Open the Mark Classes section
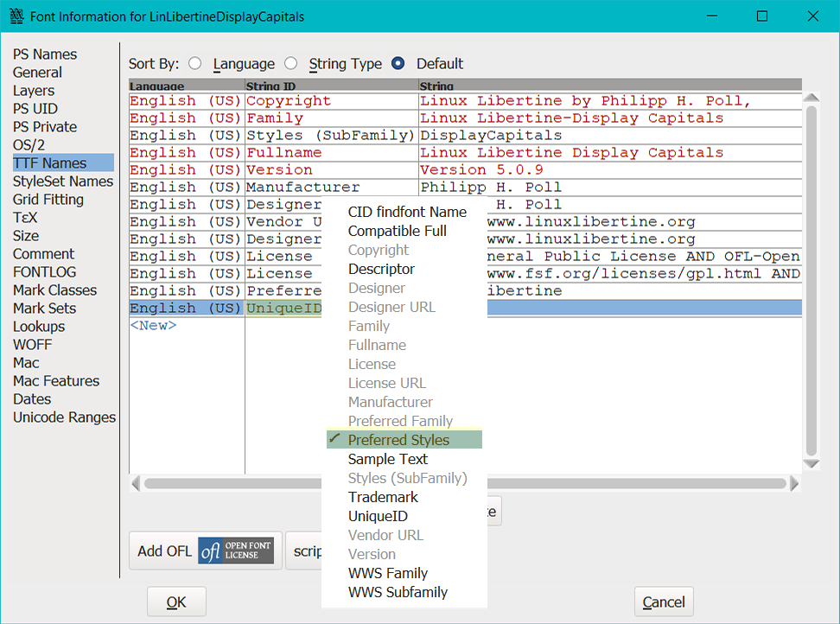This screenshot has height=624, width=840. coord(54,290)
